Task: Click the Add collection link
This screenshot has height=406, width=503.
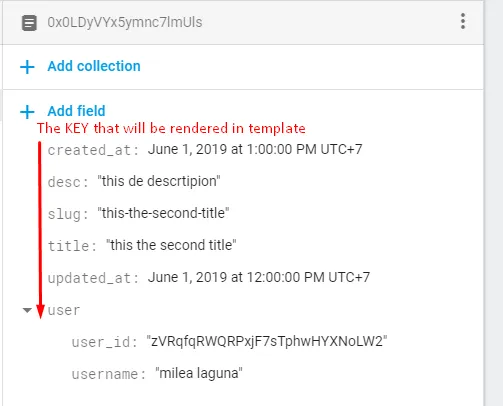Action: tap(94, 66)
